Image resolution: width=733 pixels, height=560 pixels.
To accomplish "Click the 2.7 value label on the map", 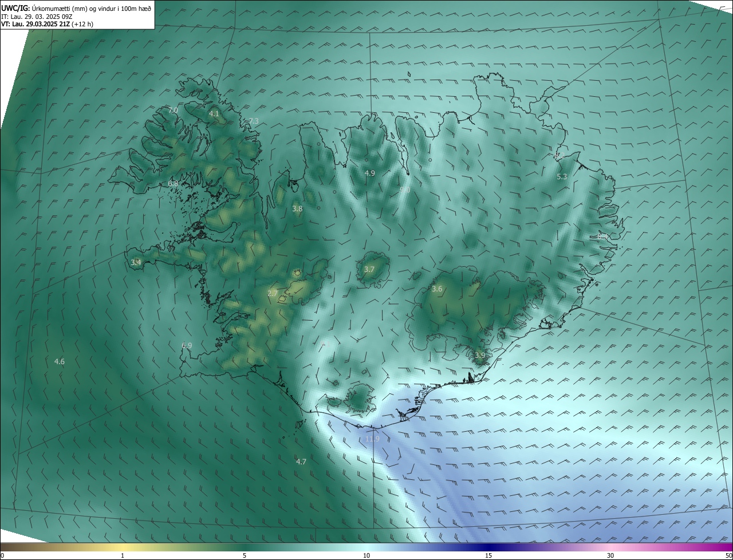I will [273, 293].
